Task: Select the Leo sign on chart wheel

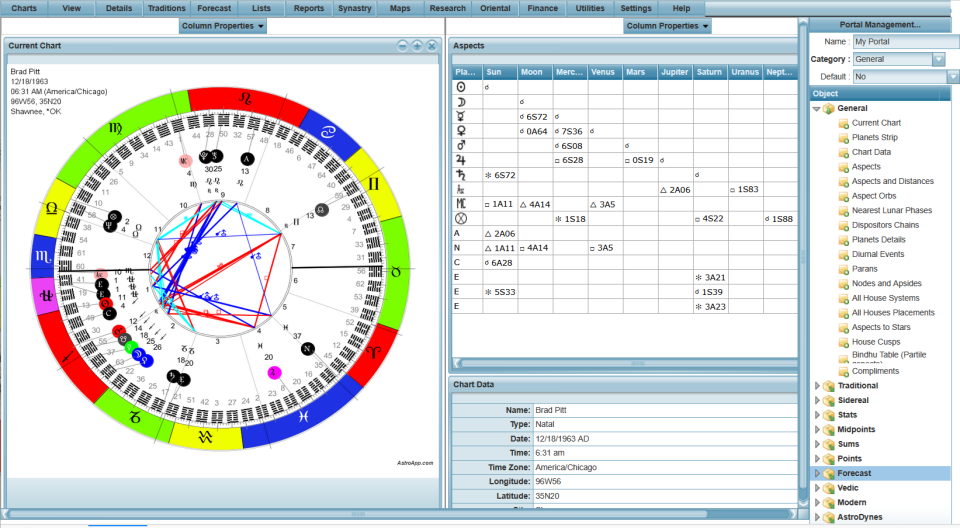Action: click(x=245, y=98)
